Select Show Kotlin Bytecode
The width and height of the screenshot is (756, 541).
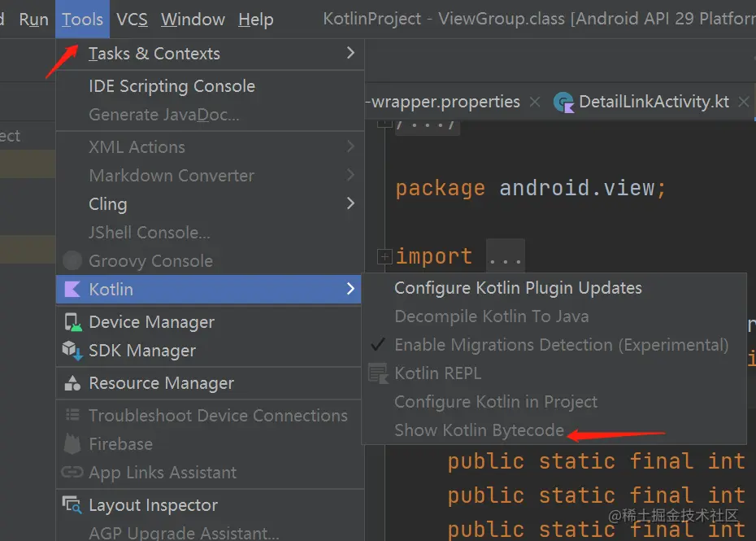tap(479, 430)
